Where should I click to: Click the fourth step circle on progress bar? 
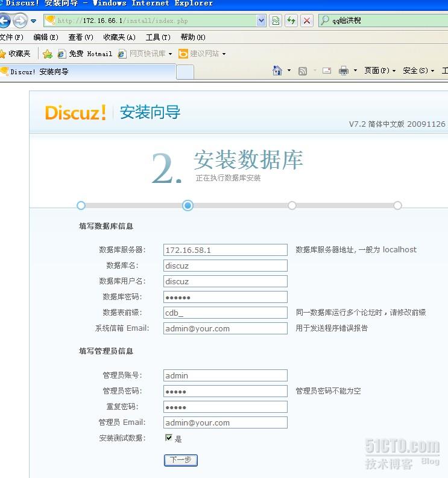[397, 205]
